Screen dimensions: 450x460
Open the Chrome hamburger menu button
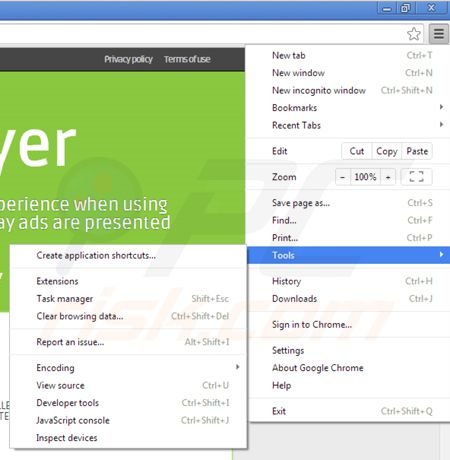pos(439,34)
